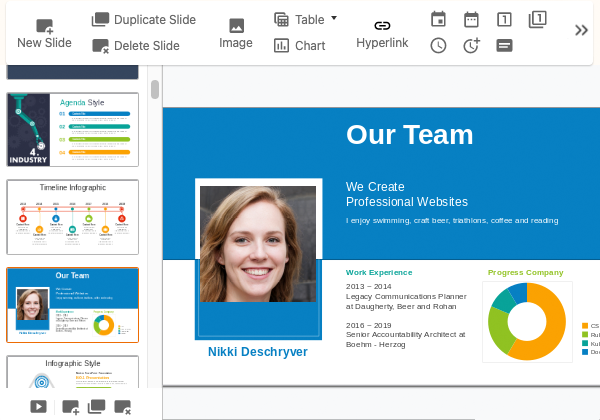The image size is (600, 420).
Task: Click the clock time icon
Action: click(438, 45)
